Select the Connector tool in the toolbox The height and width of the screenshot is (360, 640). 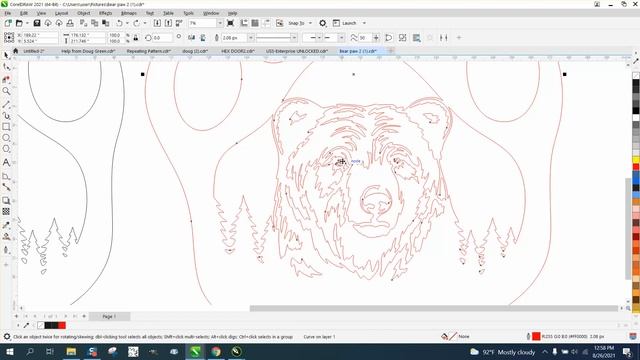6,187
